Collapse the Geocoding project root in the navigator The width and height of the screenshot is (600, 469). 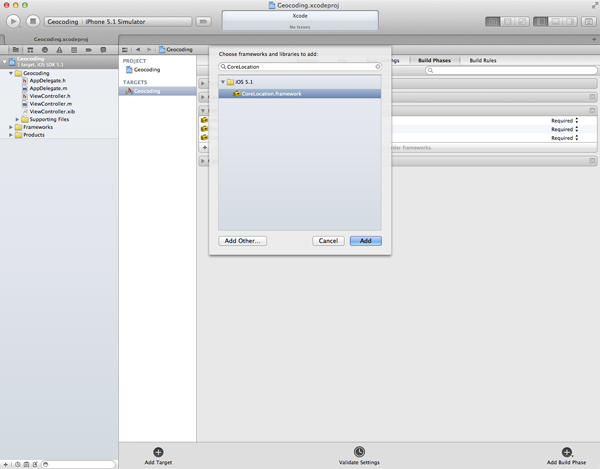(x=4, y=61)
